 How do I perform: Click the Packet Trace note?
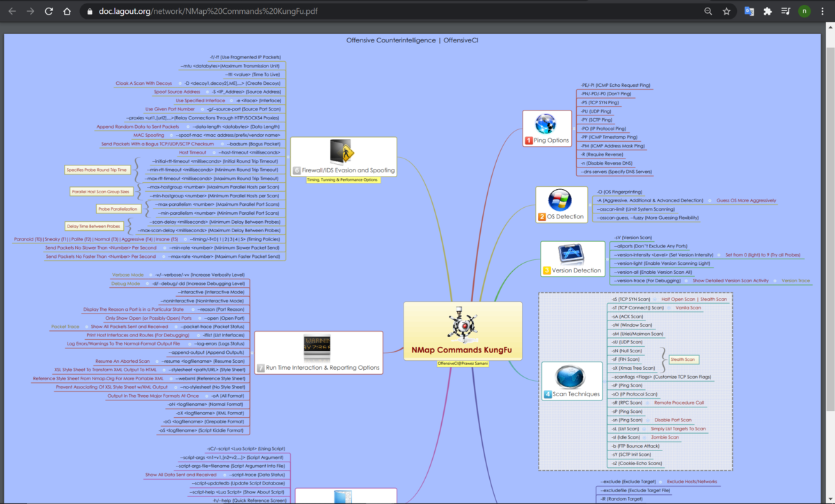pyautogui.click(x=65, y=326)
